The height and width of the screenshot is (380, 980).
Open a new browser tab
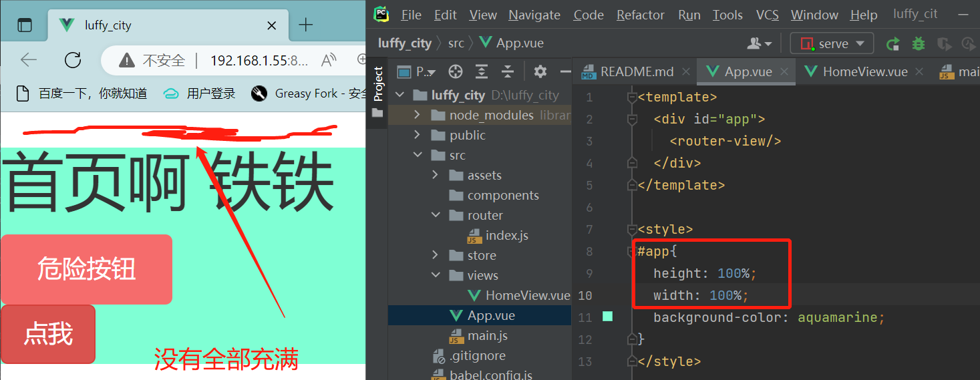coord(305,25)
